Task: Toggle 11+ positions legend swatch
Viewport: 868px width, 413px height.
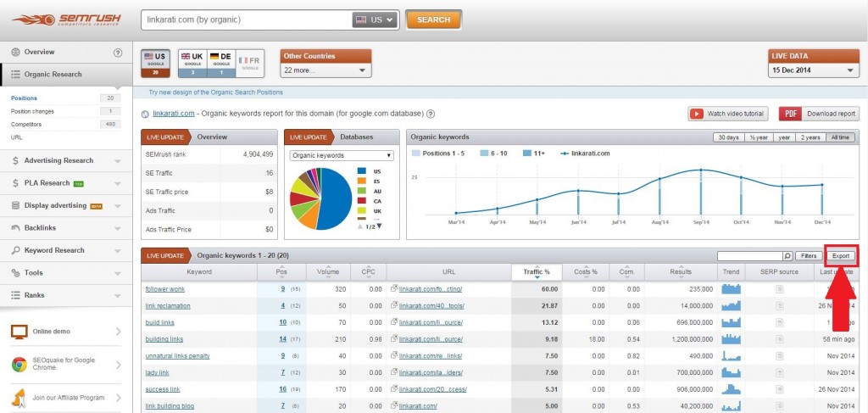Action: point(527,153)
